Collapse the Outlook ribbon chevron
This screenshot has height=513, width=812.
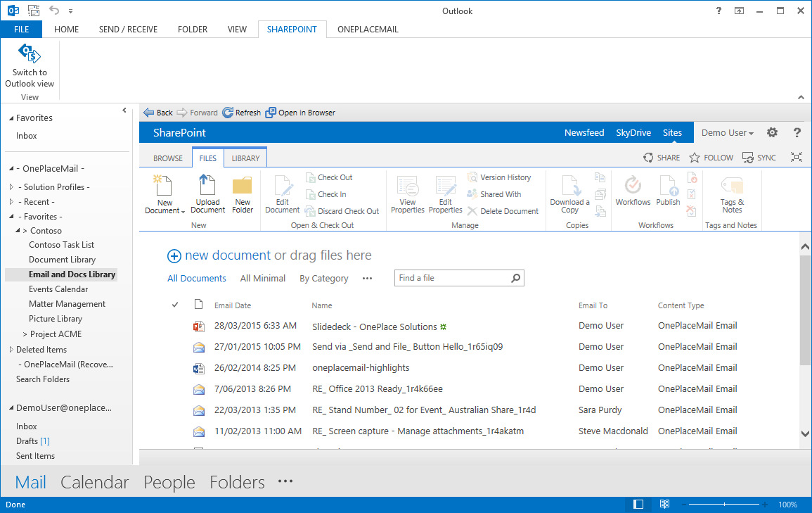(x=801, y=97)
